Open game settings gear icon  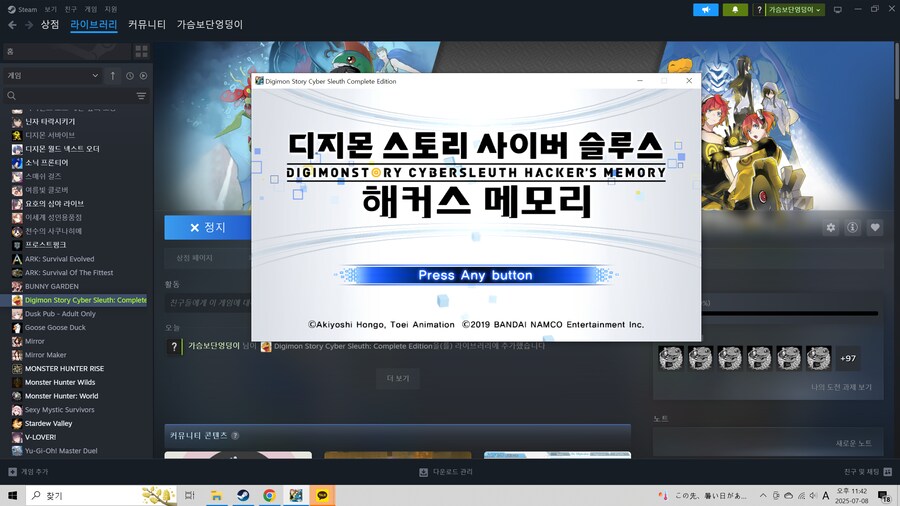point(831,228)
